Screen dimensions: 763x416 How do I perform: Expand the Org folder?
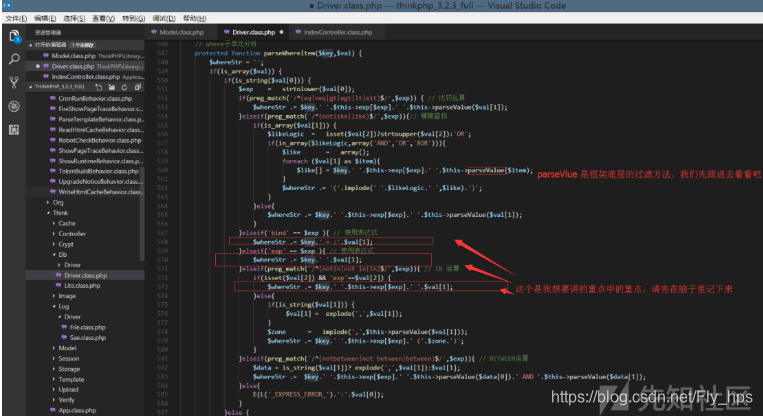(58, 202)
